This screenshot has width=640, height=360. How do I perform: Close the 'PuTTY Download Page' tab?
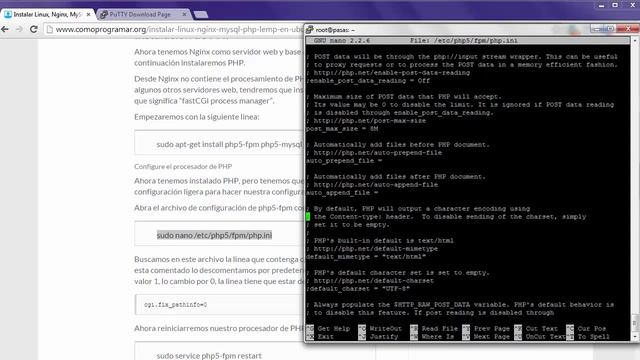coord(184,14)
